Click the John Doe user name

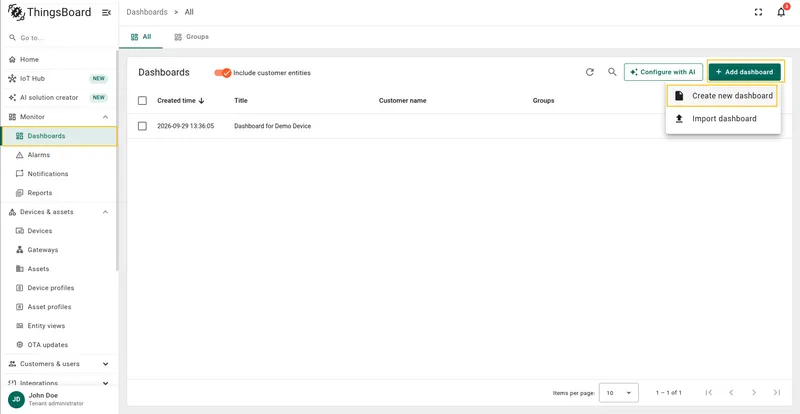43,396
